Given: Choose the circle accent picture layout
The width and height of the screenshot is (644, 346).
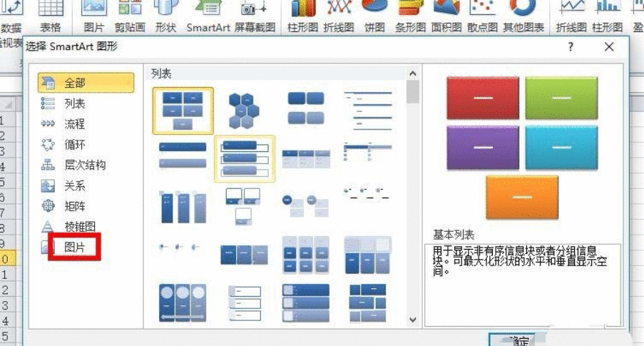Looking at the screenshot, I should (305, 205).
